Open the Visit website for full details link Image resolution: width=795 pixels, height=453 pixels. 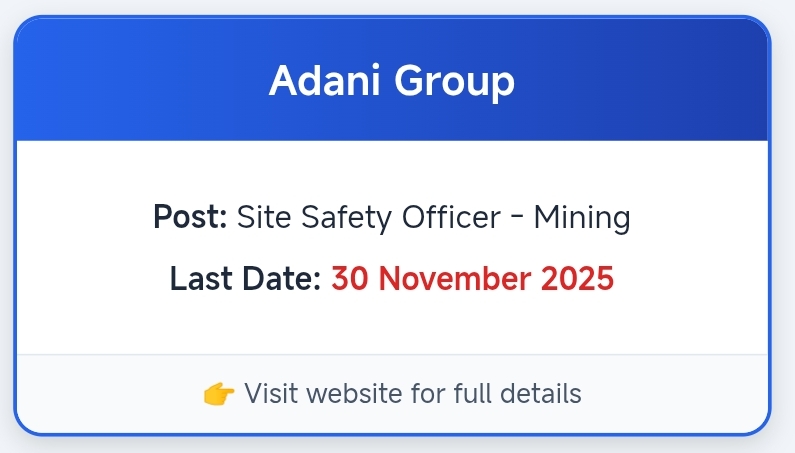(412, 394)
